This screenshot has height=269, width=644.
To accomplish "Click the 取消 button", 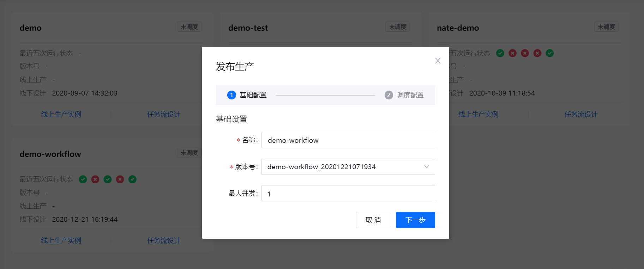I will pyautogui.click(x=373, y=220).
